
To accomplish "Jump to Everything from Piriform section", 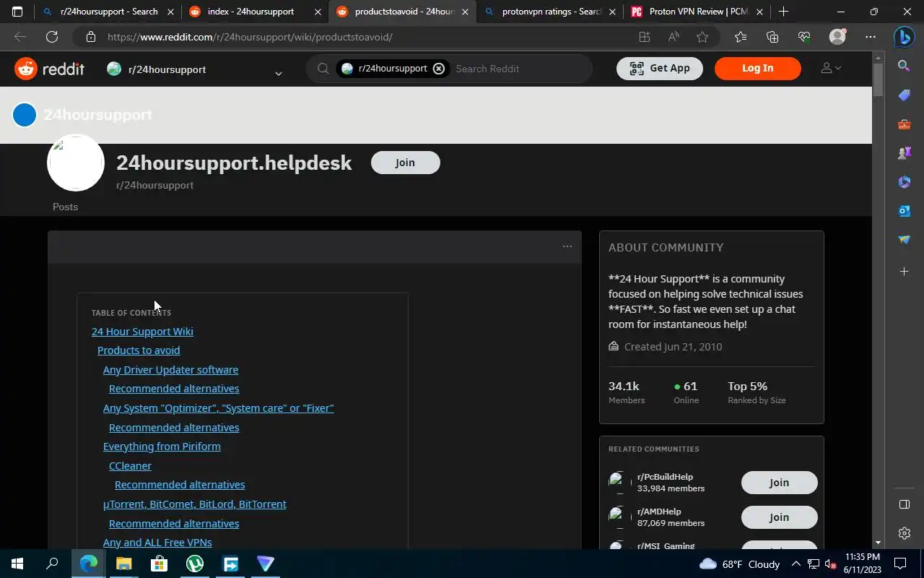I will (x=162, y=446).
